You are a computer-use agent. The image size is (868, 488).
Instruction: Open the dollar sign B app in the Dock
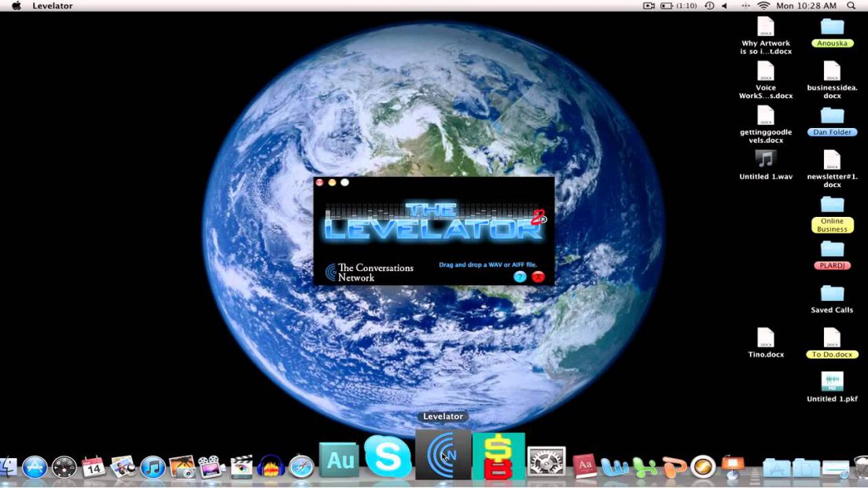tap(498, 457)
